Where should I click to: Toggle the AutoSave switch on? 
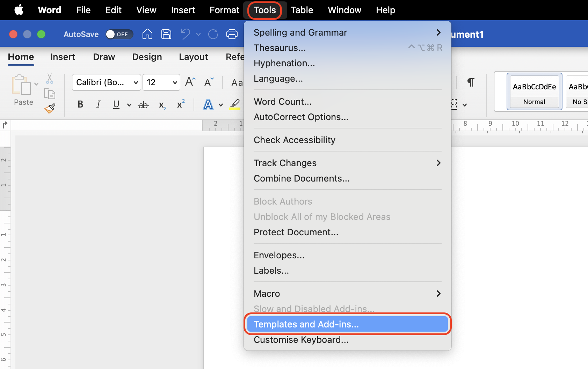pos(119,34)
